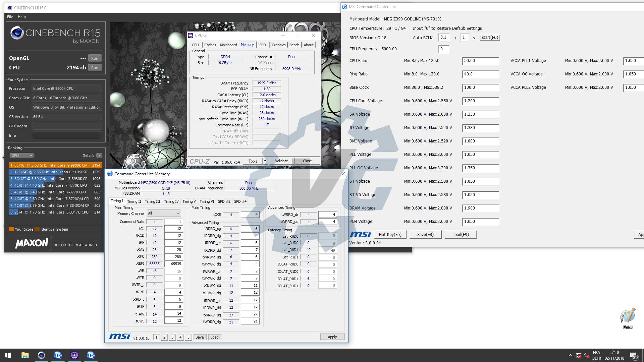Switch to CPU-Z SPD tab
Image resolution: width=644 pixels, height=362 pixels.
pyautogui.click(x=262, y=45)
